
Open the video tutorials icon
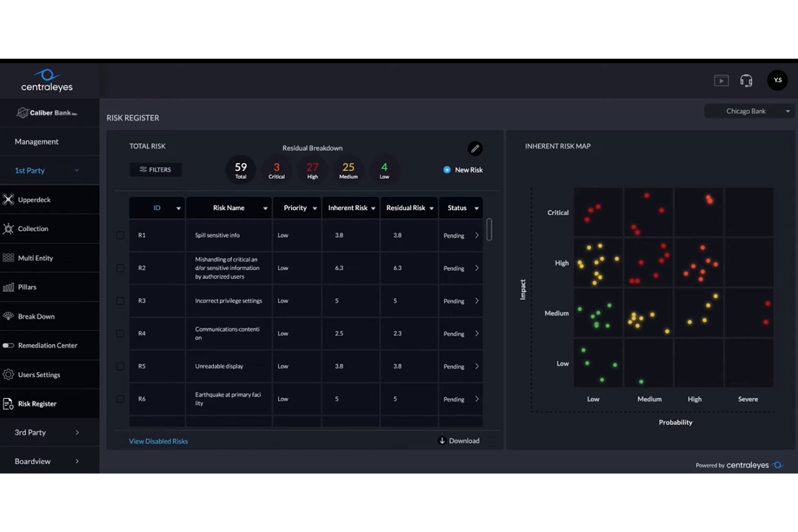(x=721, y=80)
